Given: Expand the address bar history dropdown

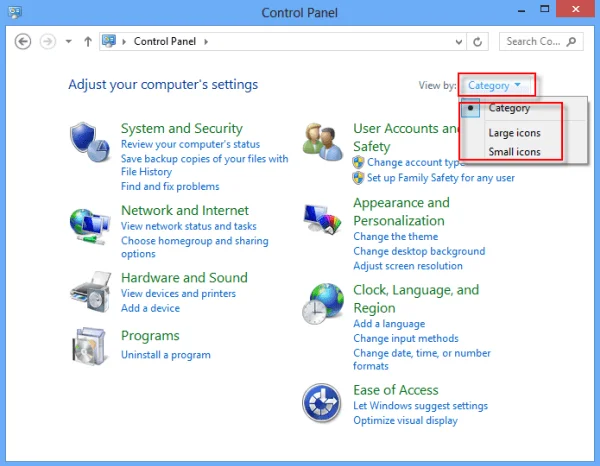Looking at the screenshot, I should [459, 42].
